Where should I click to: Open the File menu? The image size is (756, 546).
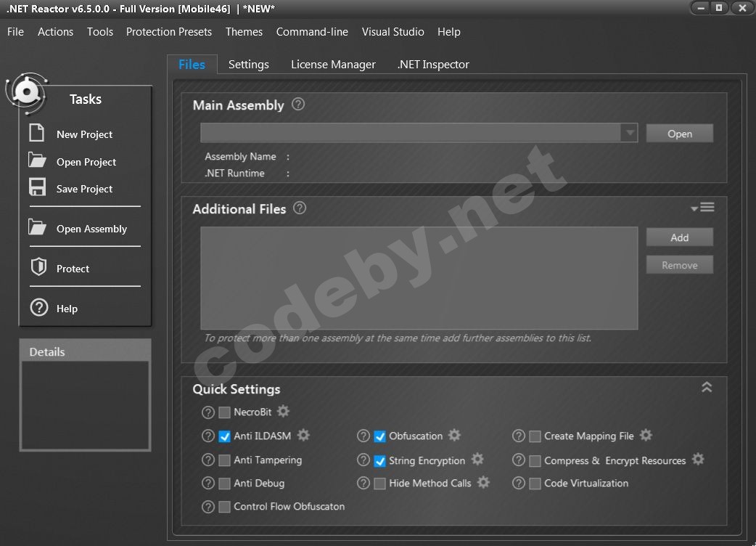click(15, 32)
